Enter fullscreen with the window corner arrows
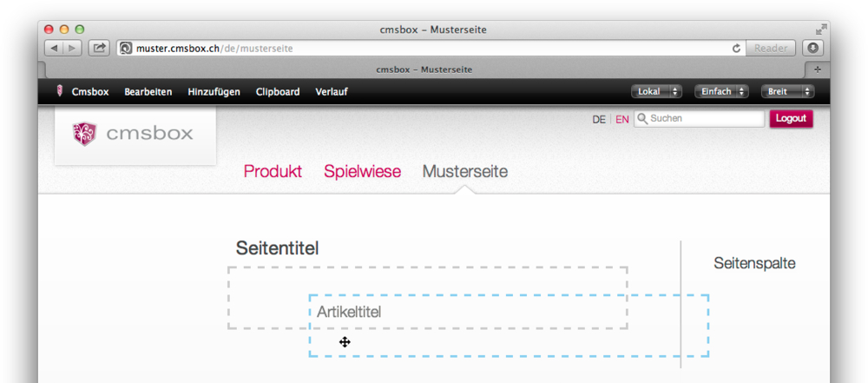 pos(821,30)
